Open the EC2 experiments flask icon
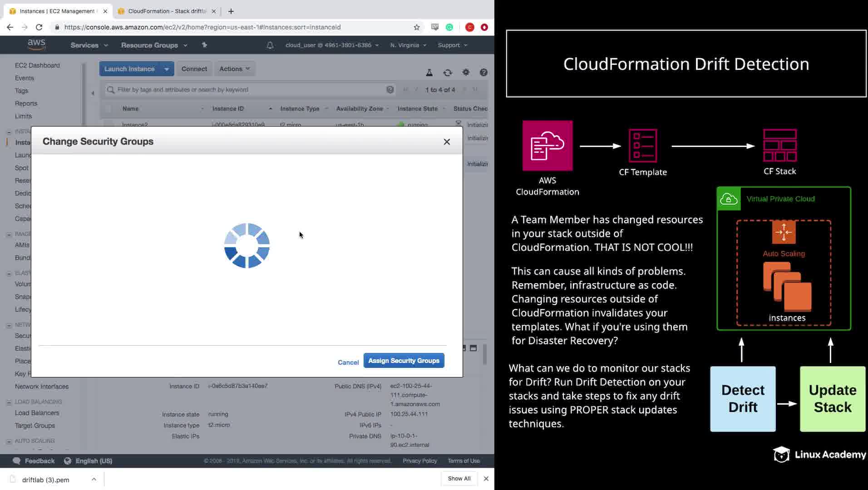 [x=429, y=73]
